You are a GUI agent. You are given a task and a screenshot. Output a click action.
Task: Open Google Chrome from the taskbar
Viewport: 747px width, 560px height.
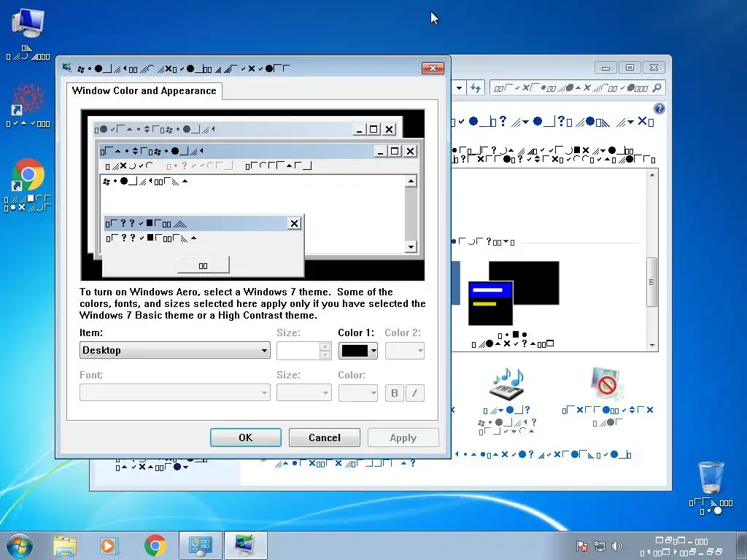pos(155,545)
